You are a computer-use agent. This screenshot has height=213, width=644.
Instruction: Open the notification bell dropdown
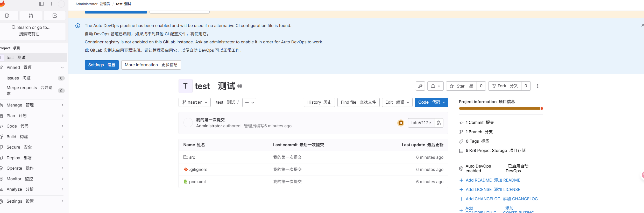click(435, 86)
